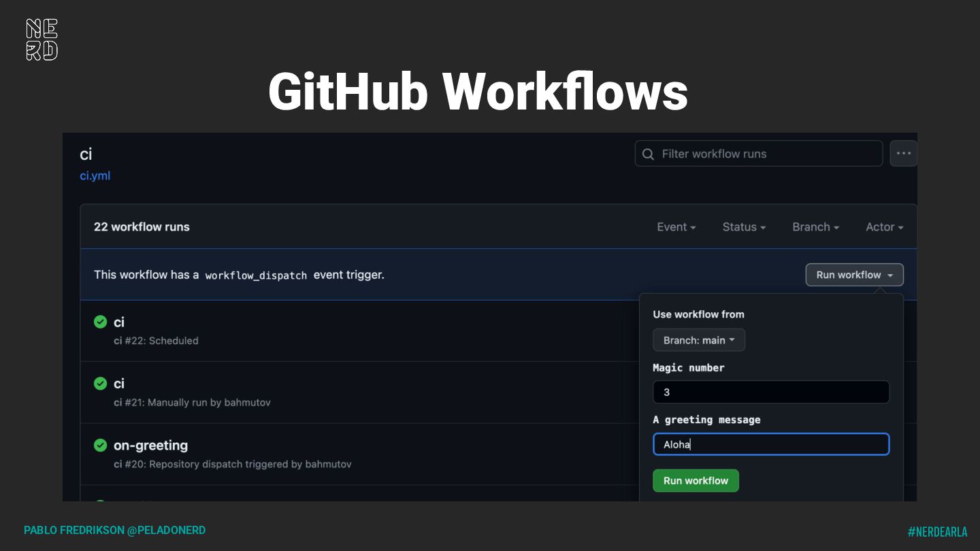Viewport: 980px width, 551px height.
Task: Click the green Run workflow button
Action: [x=696, y=480]
